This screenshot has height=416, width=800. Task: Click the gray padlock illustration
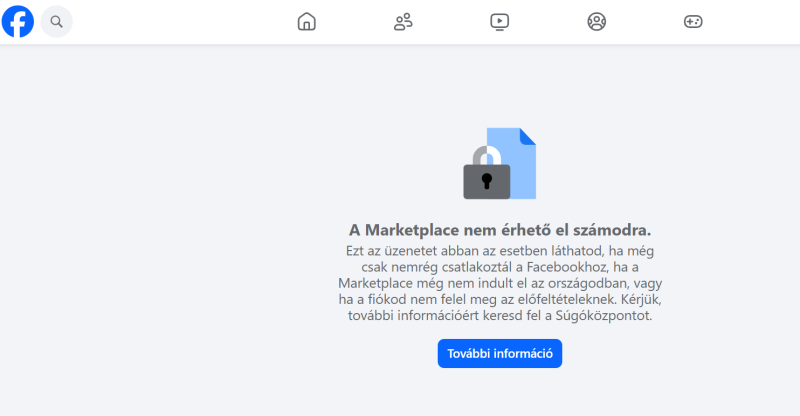pos(486,174)
